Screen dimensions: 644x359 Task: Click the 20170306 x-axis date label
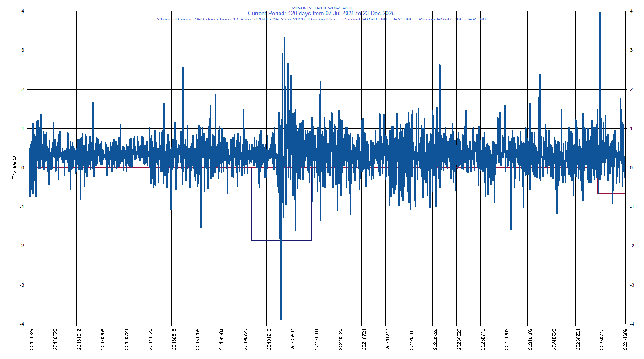click(103, 339)
